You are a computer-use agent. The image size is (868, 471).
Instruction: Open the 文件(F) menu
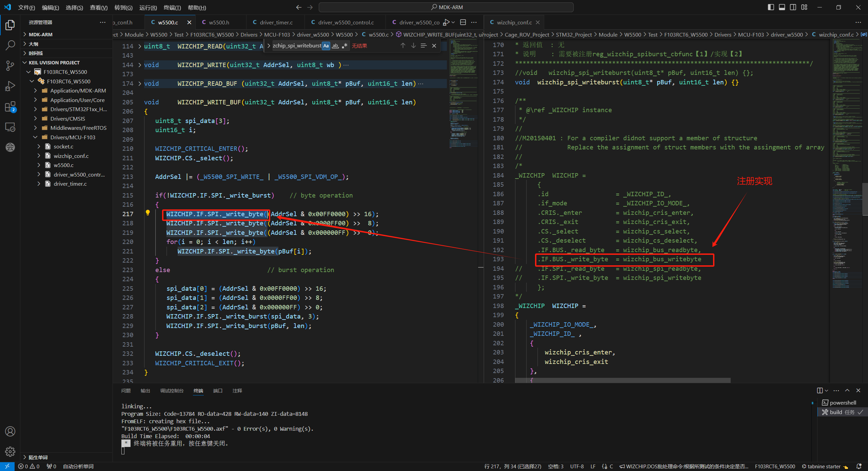[x=26, y=7]
